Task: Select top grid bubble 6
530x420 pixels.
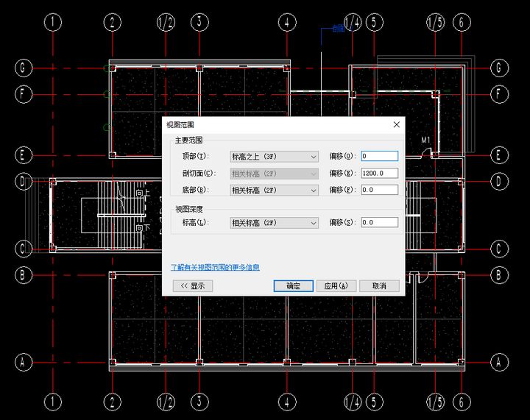Action: click(462, 22)
